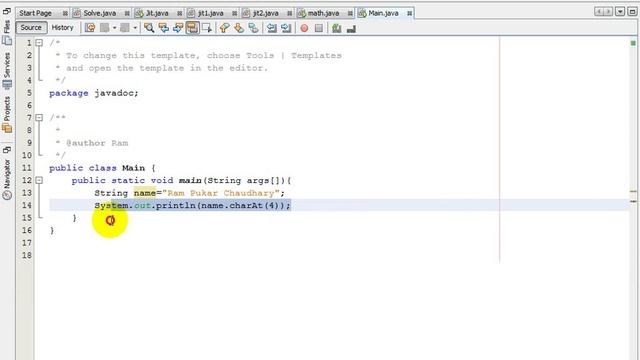Collapse the Javadoc comment fold at line 7
Image resolution: width=640 pixels, height=360 pixels.
tap(39, 118)
